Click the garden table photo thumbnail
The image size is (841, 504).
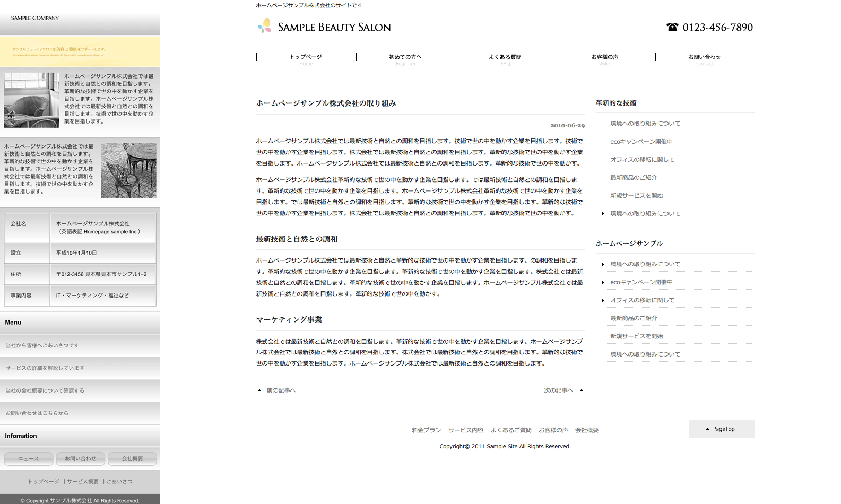[x=129, y=170]
